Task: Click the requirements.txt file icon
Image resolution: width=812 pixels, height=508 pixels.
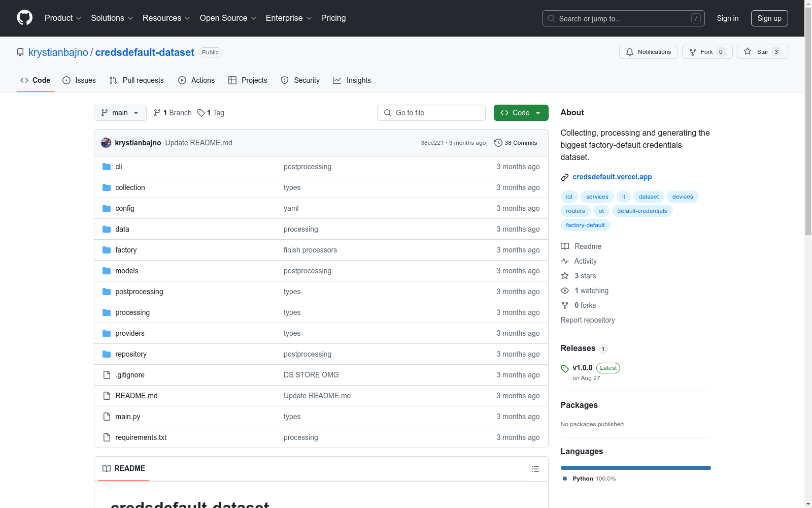Action: (107, 437)
